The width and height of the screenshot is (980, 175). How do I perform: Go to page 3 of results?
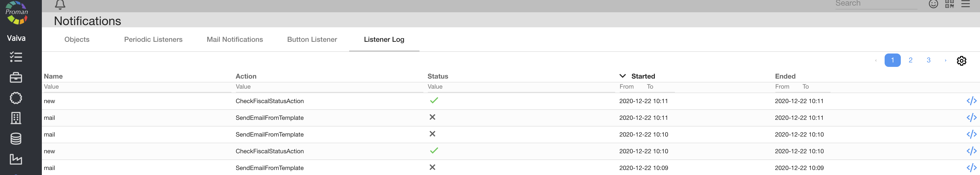[x=928, y=60]
